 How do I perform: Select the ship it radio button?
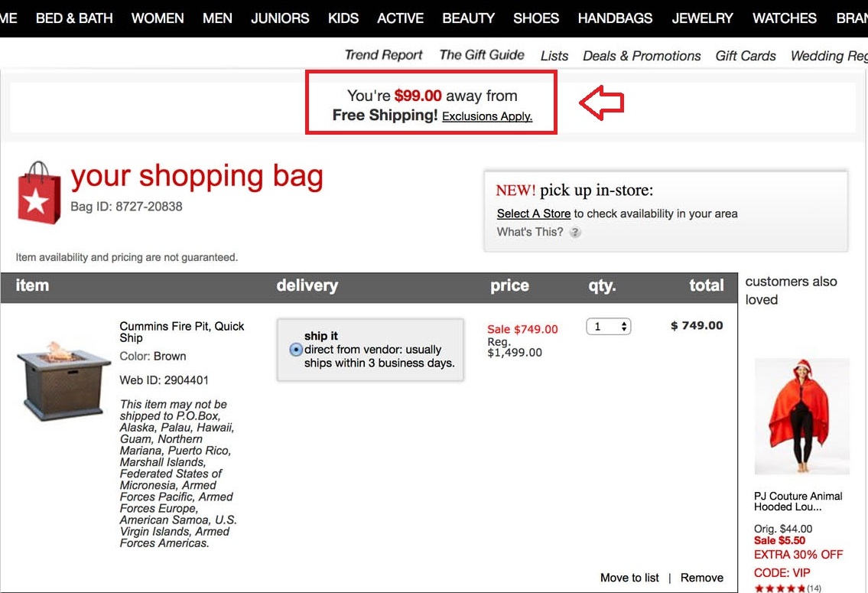(x=296, y=350)
